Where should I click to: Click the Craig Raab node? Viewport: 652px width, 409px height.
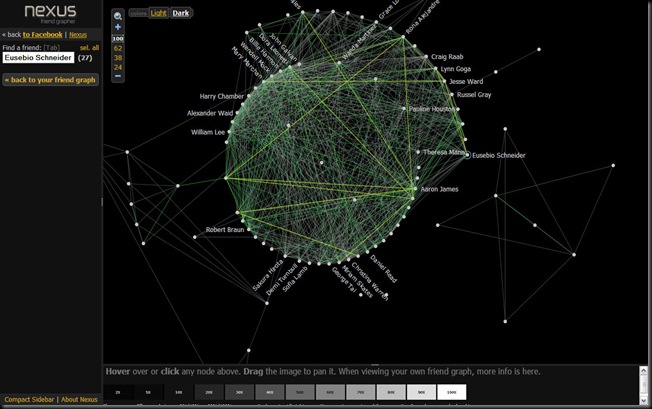coord(426,57)
